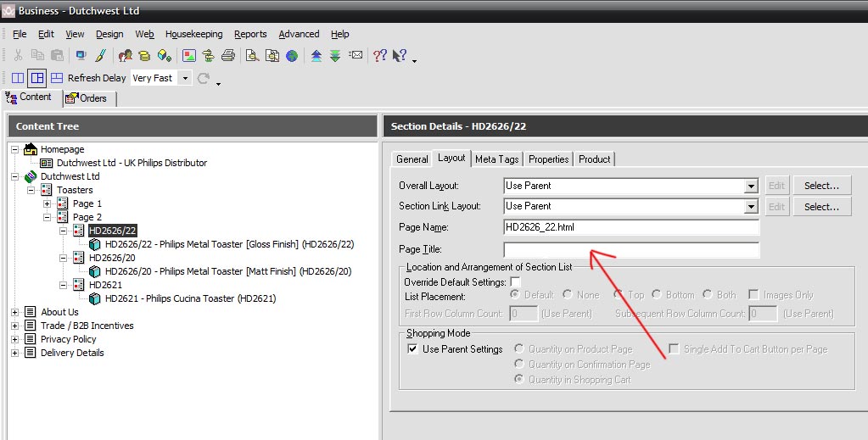Viewport: 868px width, 440px height.
Task: Expand the About Us tree node
Action: tap(14, 312)
